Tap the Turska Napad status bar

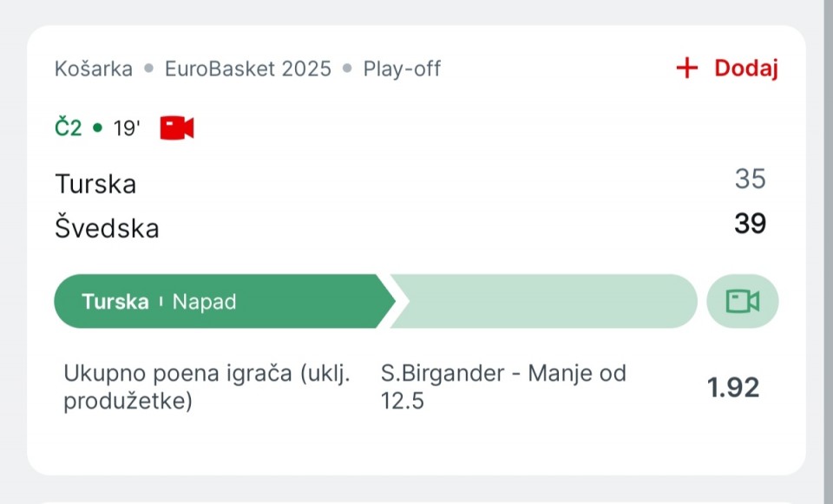[x=224, y=301]
